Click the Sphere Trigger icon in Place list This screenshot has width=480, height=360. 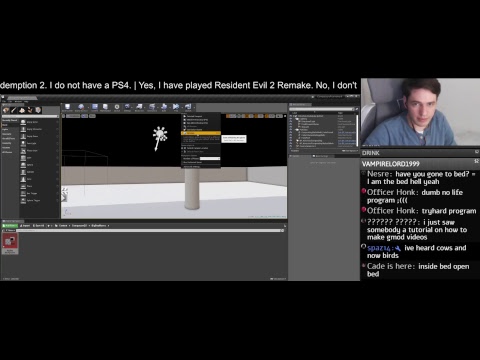click(x=23, y=200)
